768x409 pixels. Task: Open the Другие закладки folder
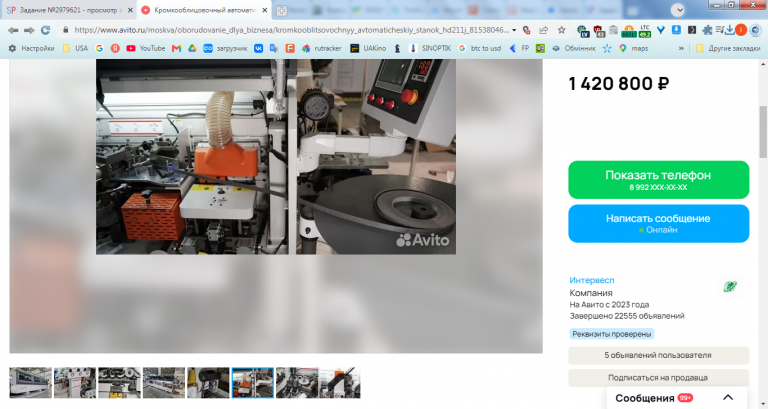pos(728,48)
